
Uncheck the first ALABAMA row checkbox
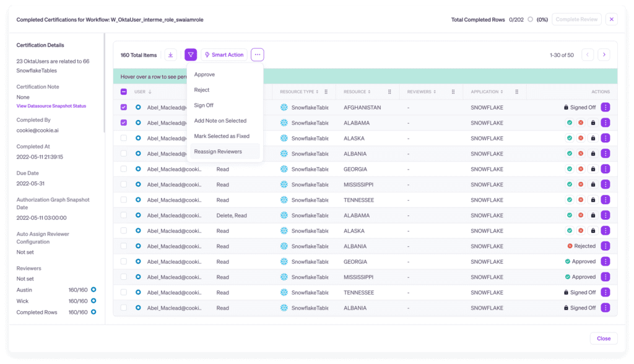(124, 123)
